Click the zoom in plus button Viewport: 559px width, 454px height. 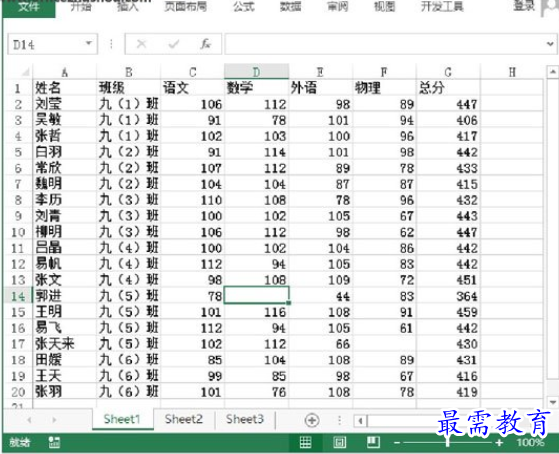coord(499,443)
